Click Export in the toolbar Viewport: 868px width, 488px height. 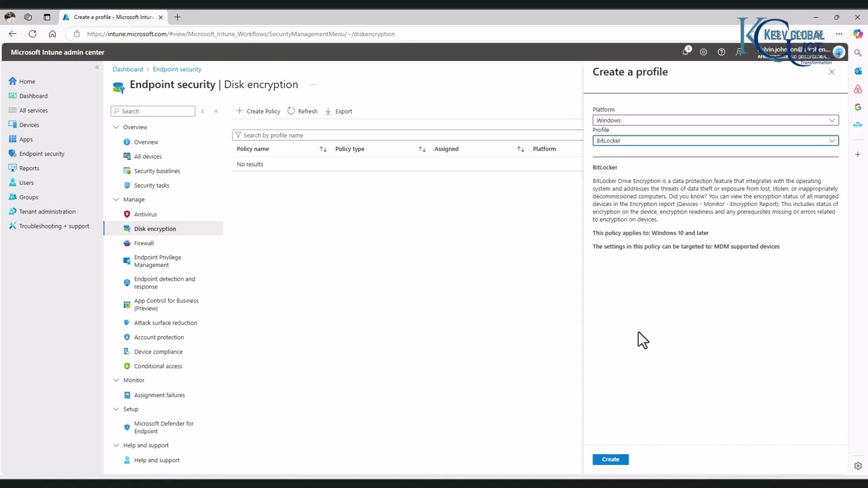pos(338,111)
